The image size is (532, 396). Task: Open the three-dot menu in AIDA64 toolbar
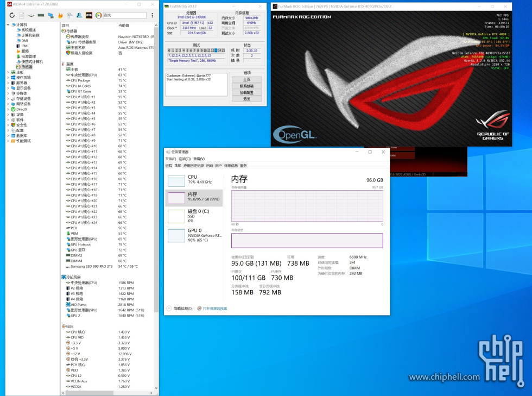coord(152,15)
